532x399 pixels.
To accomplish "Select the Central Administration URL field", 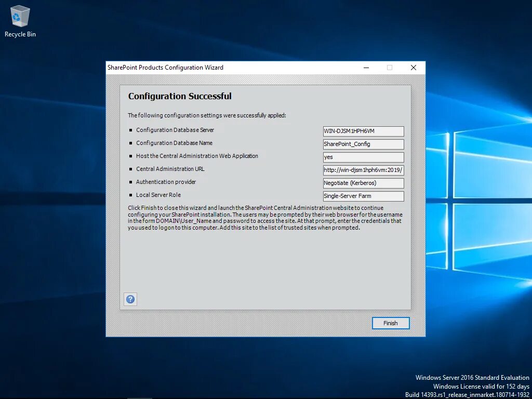I will 363,170.
